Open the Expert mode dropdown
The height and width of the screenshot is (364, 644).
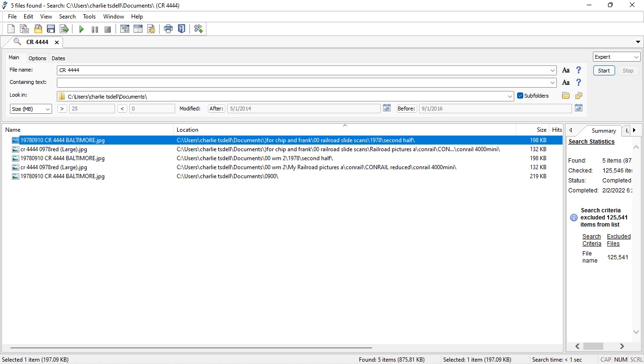pyautogui.click(x=617, y=57)
